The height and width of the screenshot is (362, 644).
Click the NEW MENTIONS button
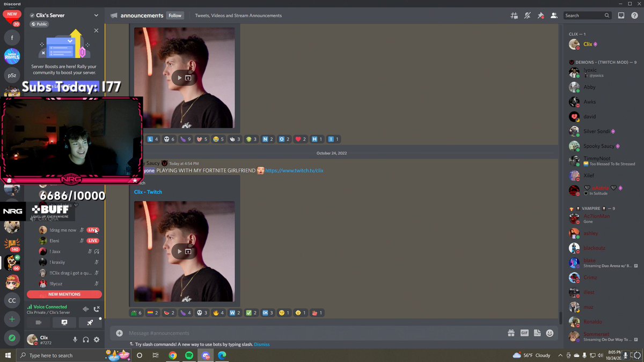(x=64, y=294)
